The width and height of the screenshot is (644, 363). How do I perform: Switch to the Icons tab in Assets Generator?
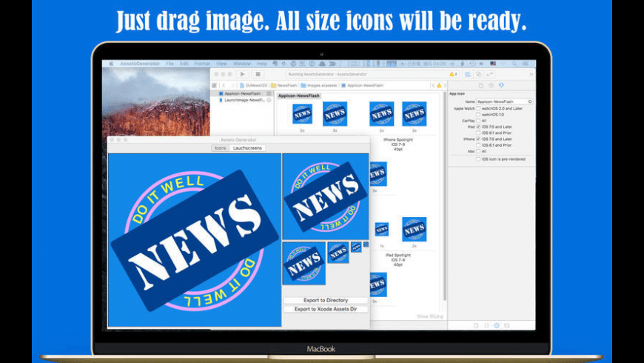220,148
